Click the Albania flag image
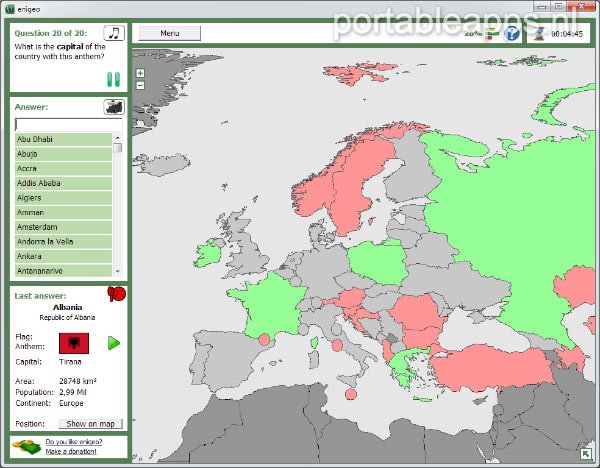The image size is (600, 468). (x=75, y=343)
